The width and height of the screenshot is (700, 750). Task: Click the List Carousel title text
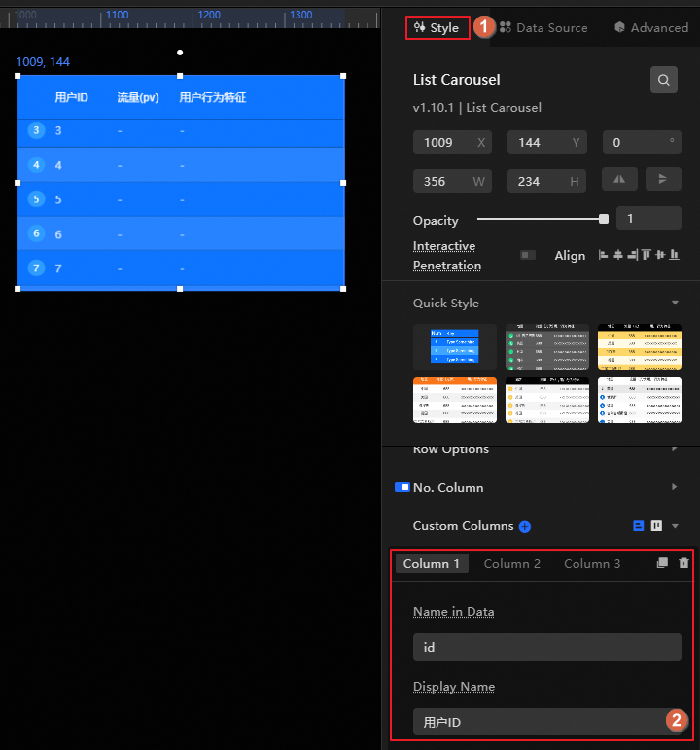[457, 80]
